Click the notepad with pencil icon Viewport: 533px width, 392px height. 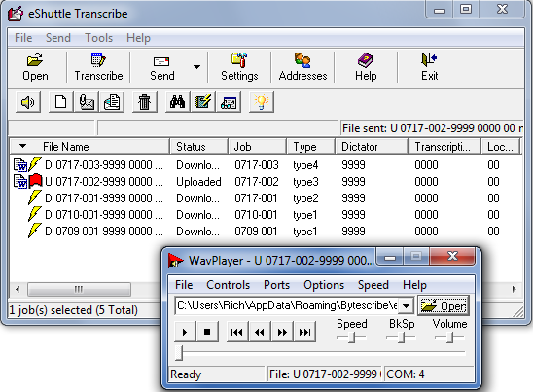[203, 102]
